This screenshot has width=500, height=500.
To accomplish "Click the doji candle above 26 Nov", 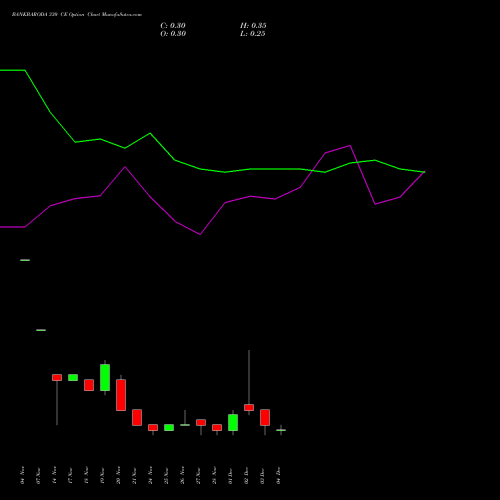I will tap(185, 425).
